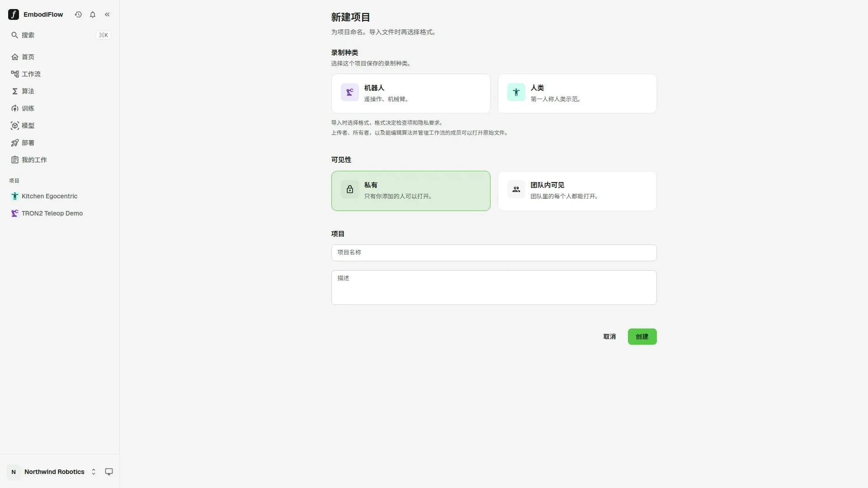This screenshot has height=488, width=868.
Task: Focus the 描述 text area
Action: 494,287
